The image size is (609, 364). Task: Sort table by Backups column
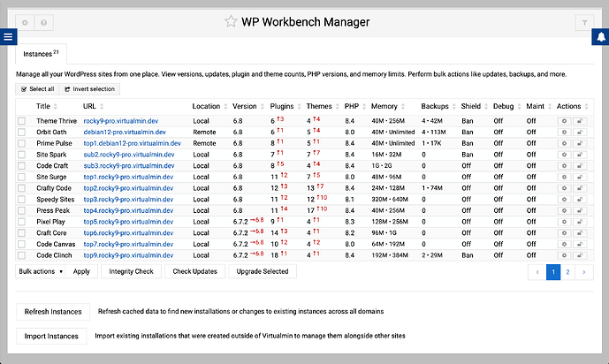[438, 106]
